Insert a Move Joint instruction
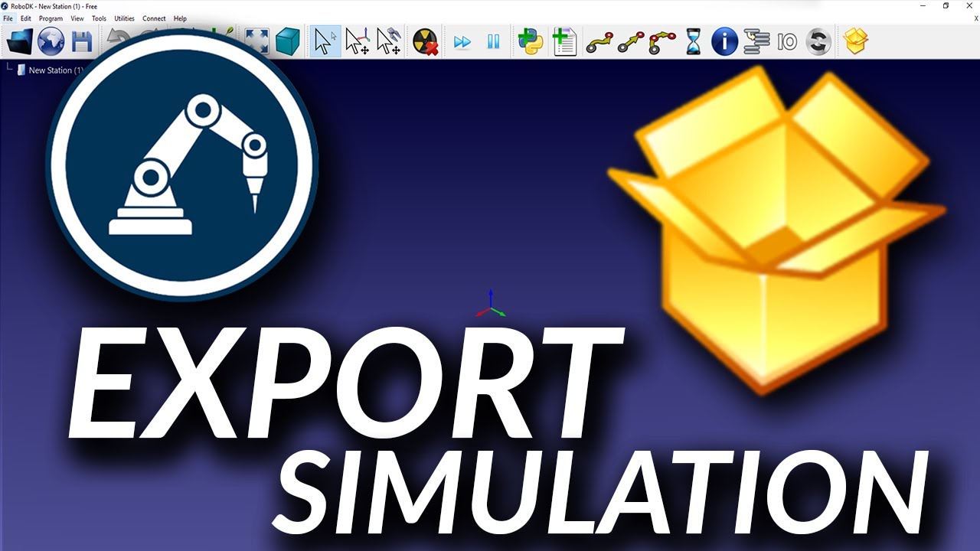The width and height of the screenshot is (980, 551). [599, 42]
